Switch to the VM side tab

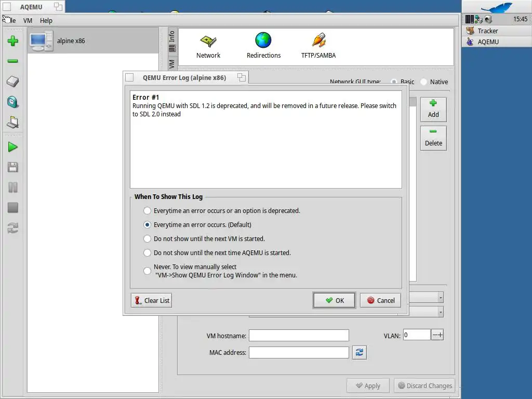click(172, 64)
